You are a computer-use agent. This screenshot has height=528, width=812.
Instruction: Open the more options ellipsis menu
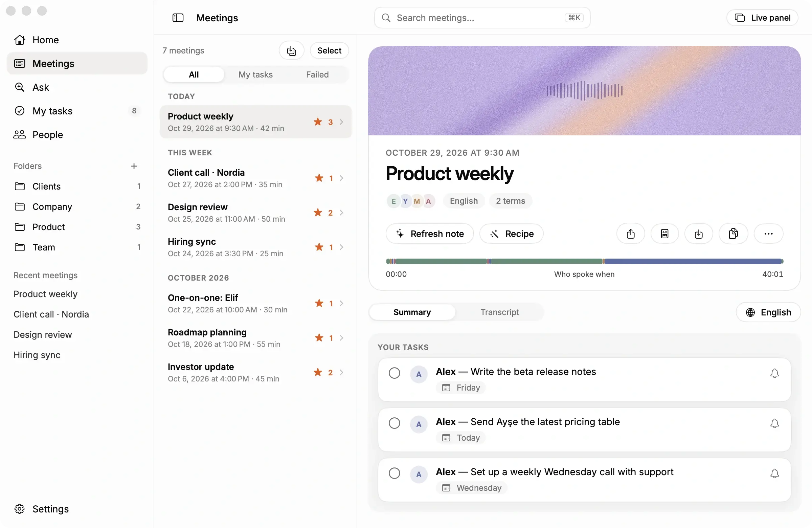768,234
